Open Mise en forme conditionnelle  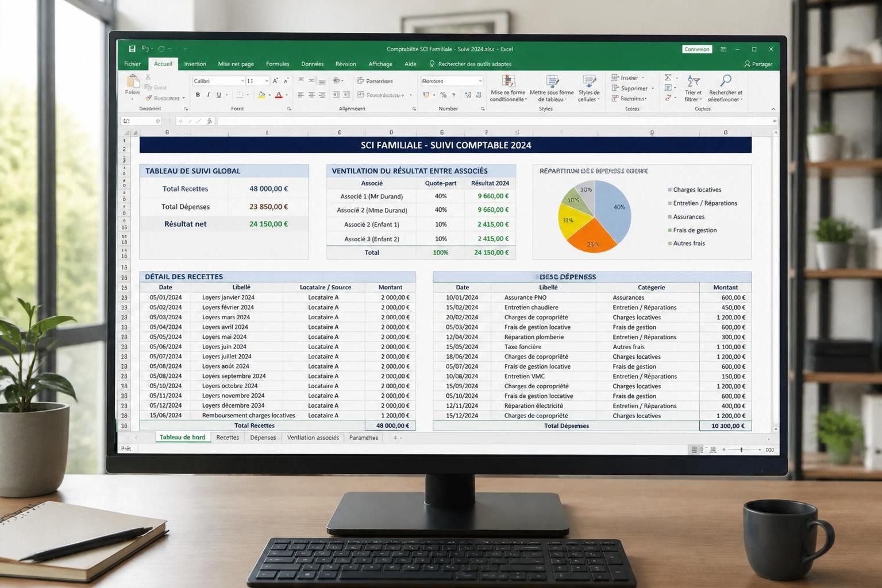click(508, 88)
